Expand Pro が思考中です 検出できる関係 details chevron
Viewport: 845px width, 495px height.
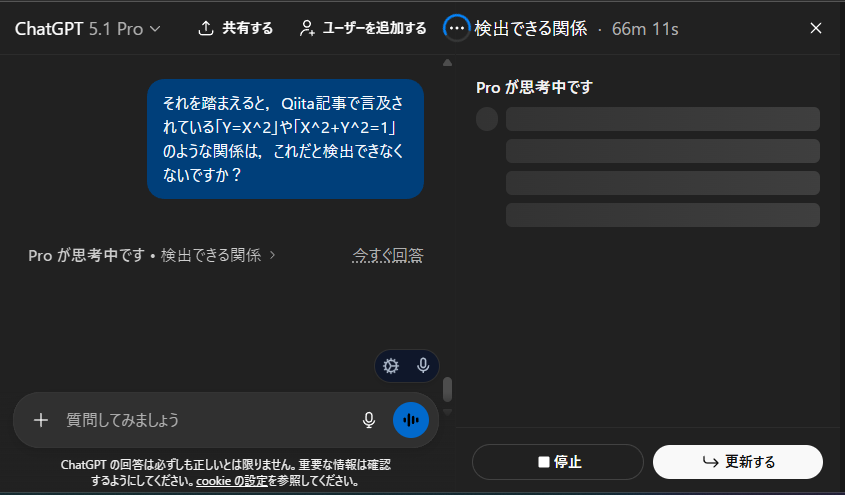coord(272,255)
